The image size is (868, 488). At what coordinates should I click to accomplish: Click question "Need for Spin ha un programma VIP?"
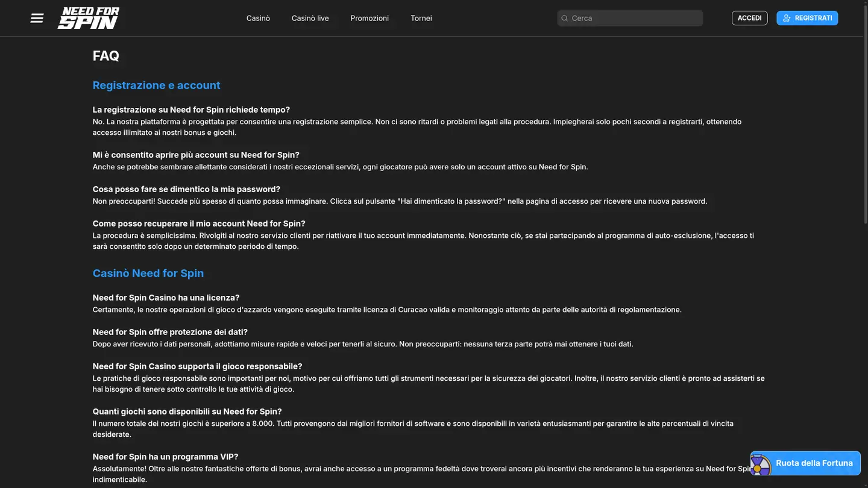coord(166,457)
